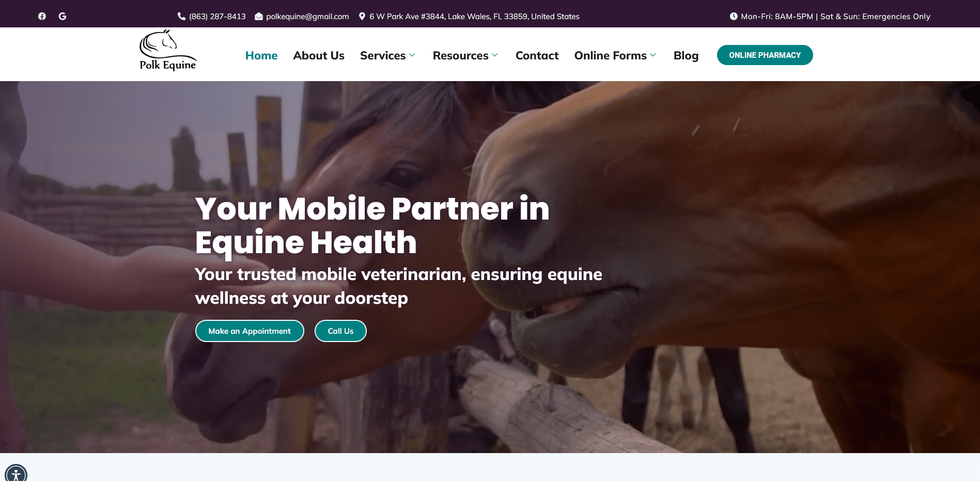
Task: Select the Contact menu item
Action: click(x=537, y=55)
